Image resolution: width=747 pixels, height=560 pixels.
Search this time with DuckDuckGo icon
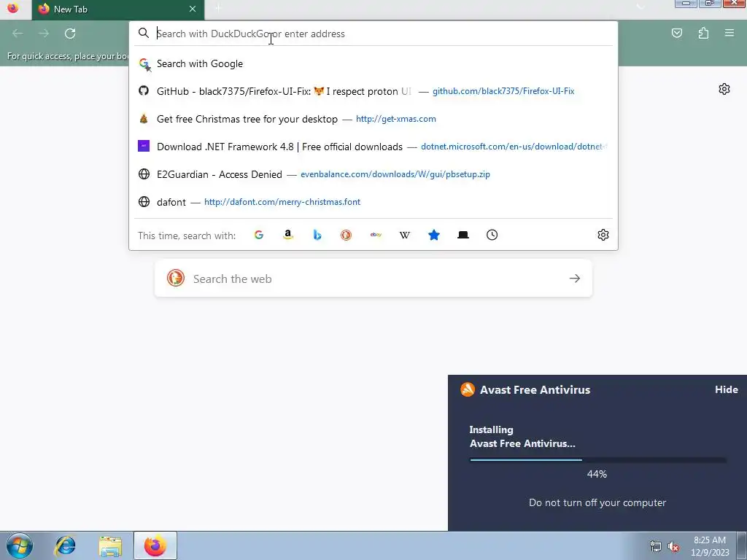click(x=346, y=235)
